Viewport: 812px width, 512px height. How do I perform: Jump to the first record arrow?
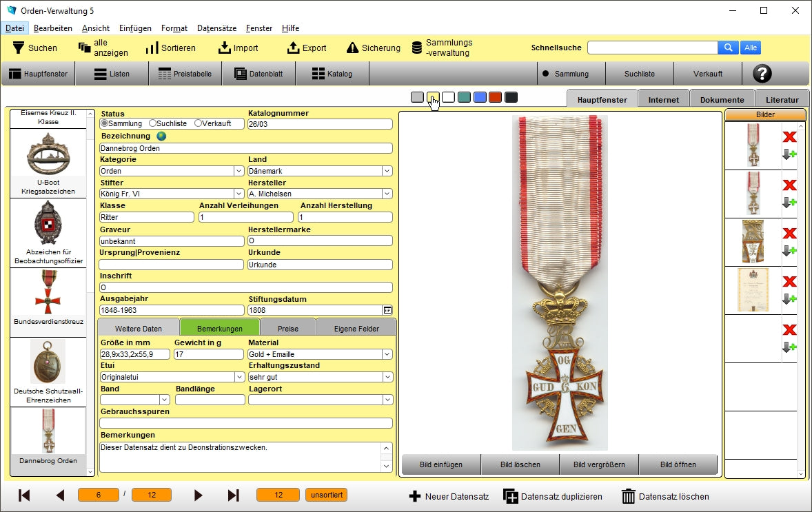click(24, 495)
